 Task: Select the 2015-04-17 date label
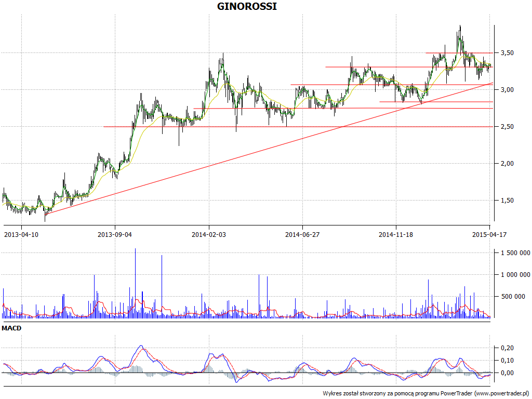coord(489,234)
